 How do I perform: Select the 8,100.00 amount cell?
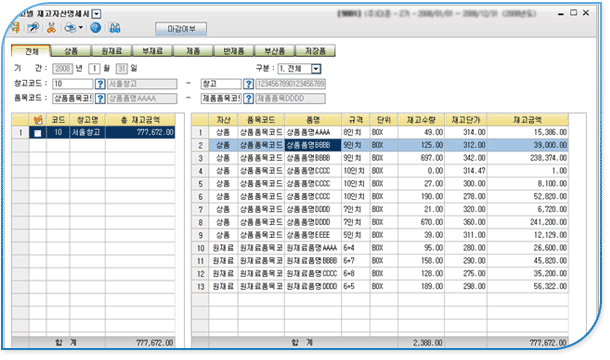pos(528,184)
